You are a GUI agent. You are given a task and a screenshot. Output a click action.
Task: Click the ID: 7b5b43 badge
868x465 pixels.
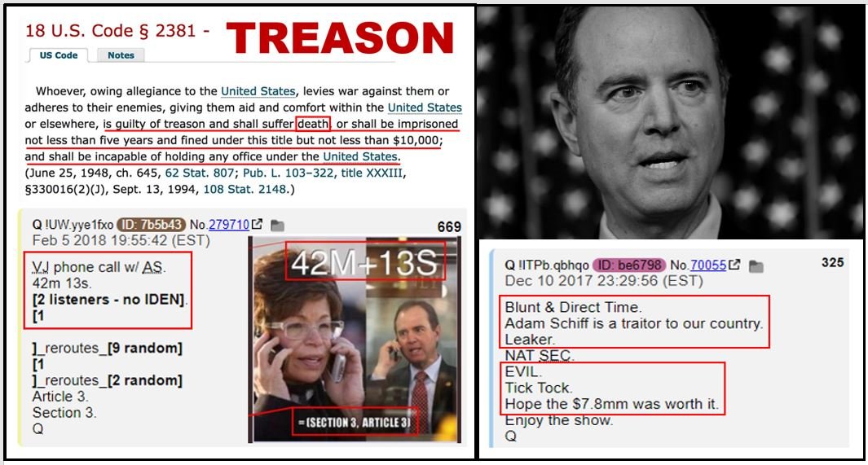click(151, 225)
